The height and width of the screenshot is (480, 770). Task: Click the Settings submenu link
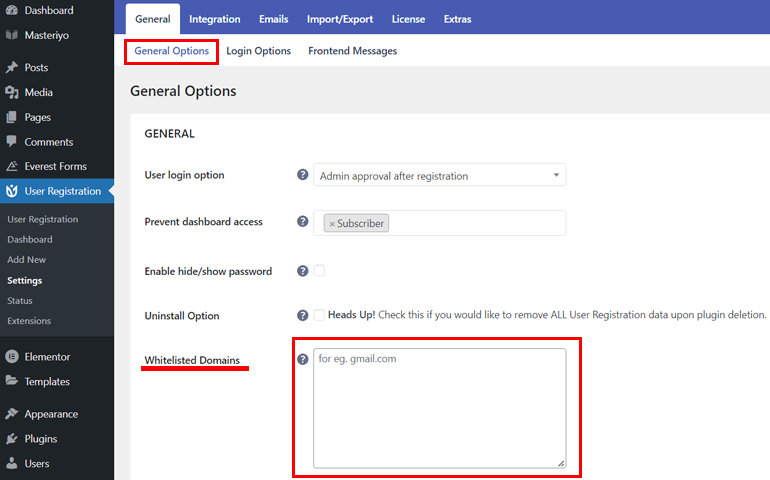pos(25,280)
